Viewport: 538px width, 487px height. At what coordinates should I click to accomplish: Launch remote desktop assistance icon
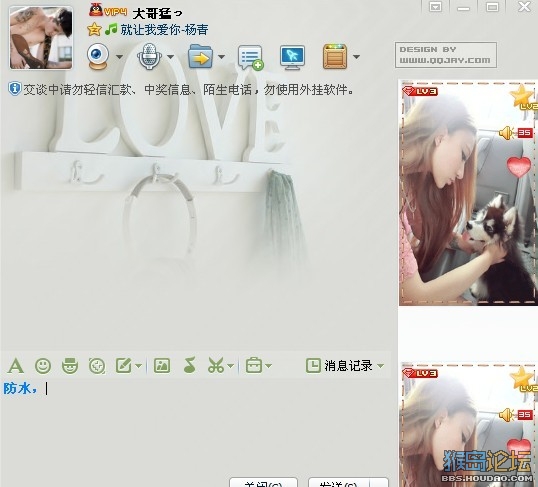tap(292, 57)
